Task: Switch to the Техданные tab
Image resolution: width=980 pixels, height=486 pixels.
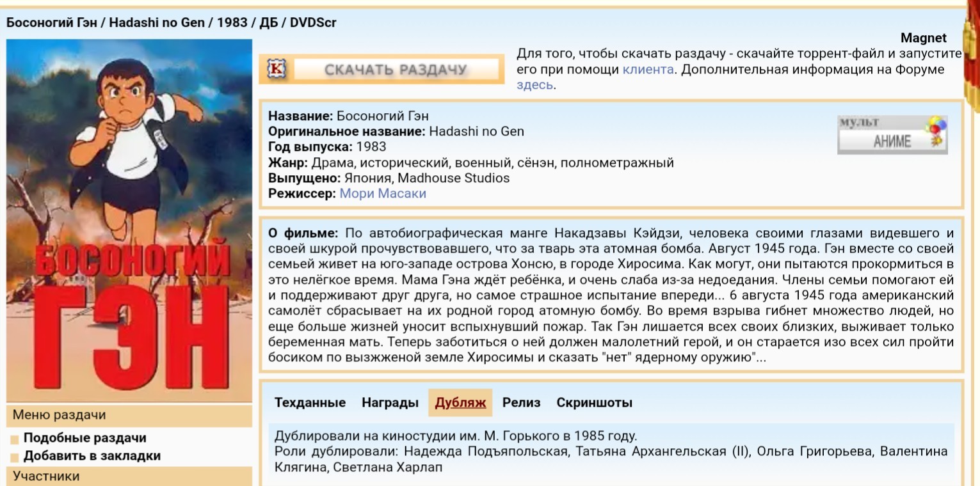Action: click(x=310, y=403)
